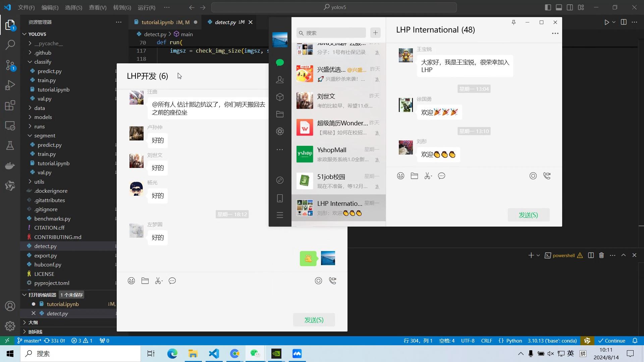
Task: Toggle VS Code primary side bar
Action: pyautogui.click(x=548, y=7)
